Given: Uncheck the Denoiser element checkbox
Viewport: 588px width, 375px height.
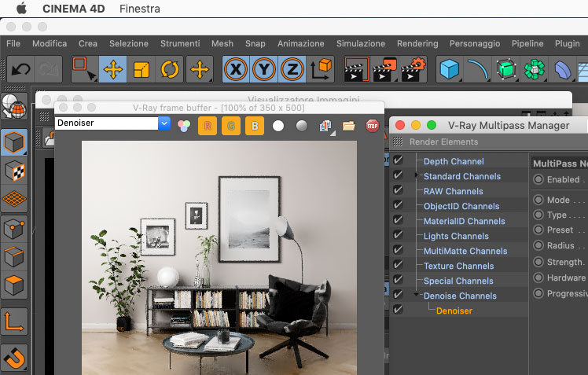Looking at the screenshot, I should pyautogui.click(x=398, y=310).
